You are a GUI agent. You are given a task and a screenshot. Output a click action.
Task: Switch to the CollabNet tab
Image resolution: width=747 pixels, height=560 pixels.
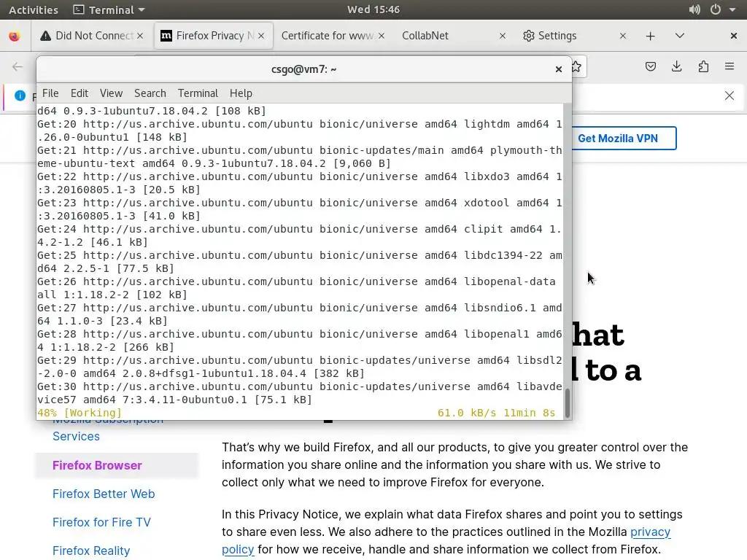pos(453,36)
